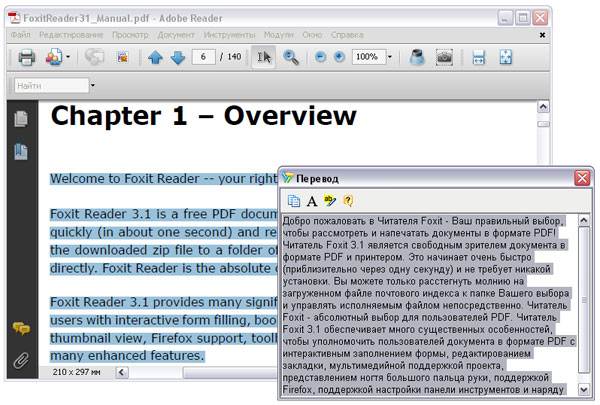The width and height of the screenshot is (600, 405).
Task: Click the start meeting globe icon
Action: pos(94,57)
